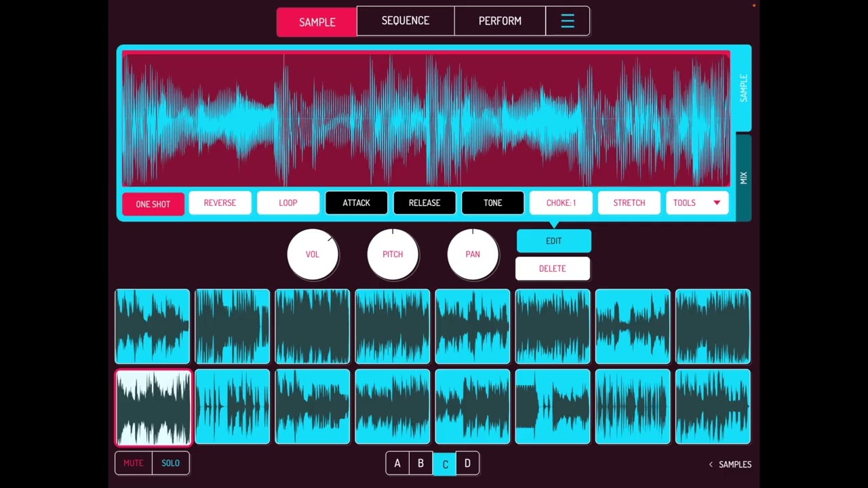Switch to the SAMPLE tab

(x=317, y=22)
